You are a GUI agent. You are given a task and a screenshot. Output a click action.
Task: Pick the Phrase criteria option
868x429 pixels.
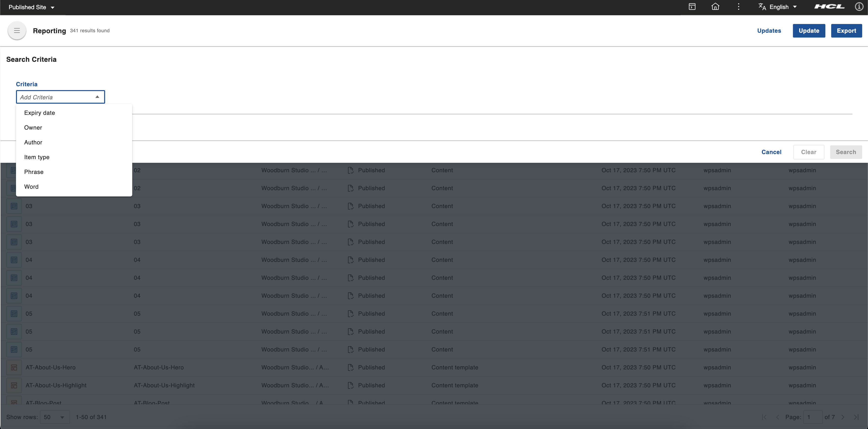point(34,172)
